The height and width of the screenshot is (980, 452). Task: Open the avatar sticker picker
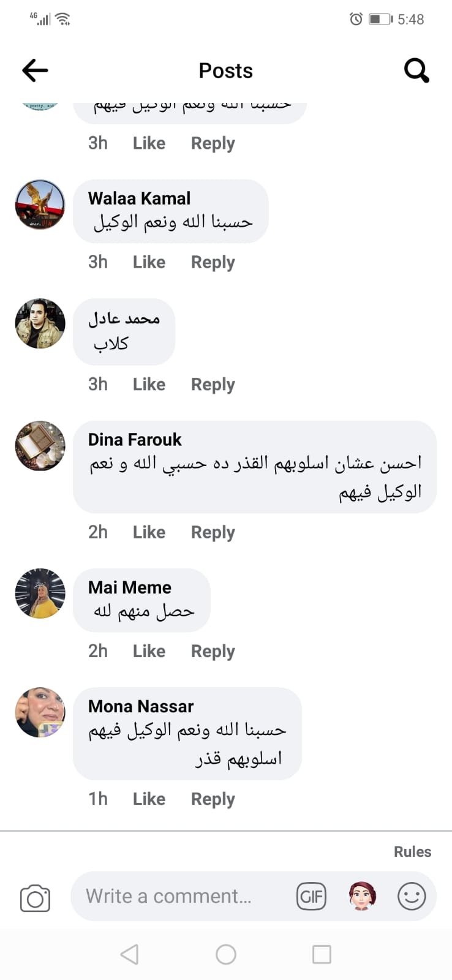point(362,897)
